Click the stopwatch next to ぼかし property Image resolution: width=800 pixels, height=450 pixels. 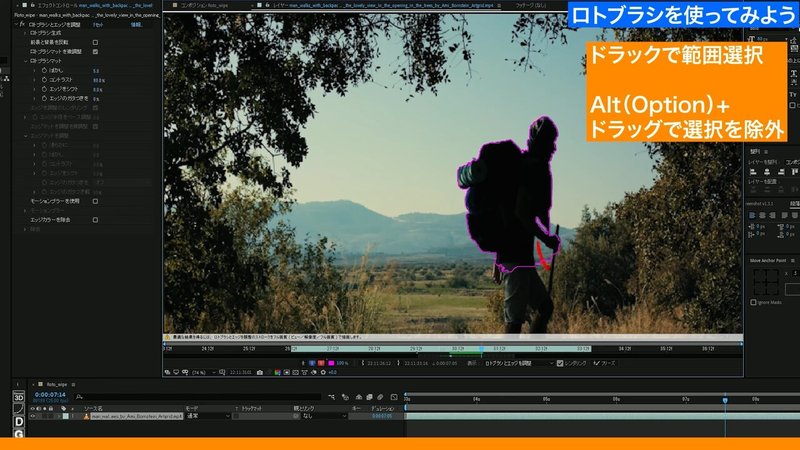pos(44,70)
